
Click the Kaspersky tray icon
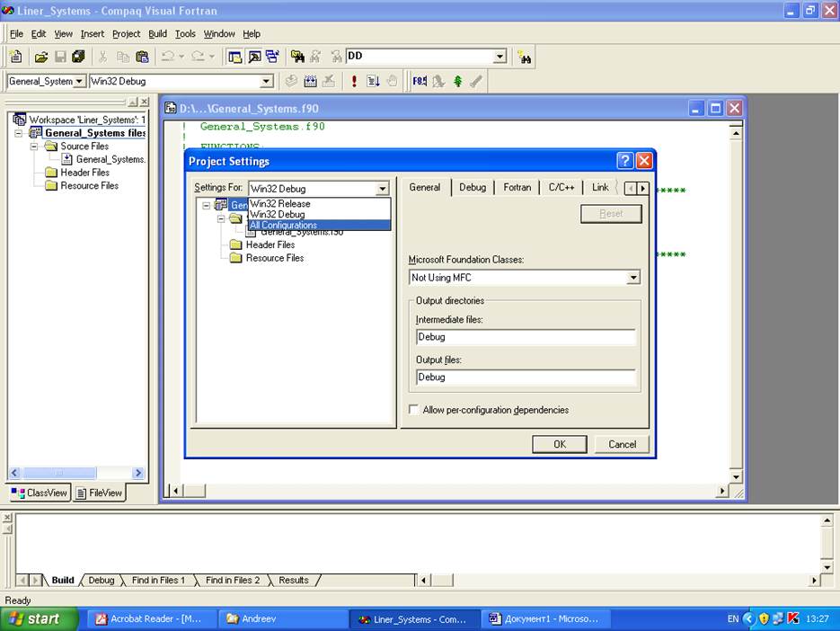coord(793,618)
